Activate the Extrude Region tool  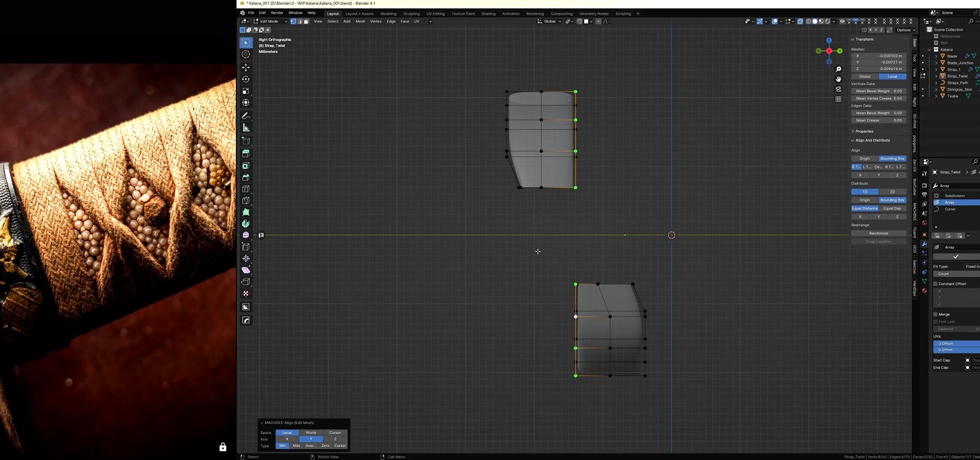pyautogui.click(x=246, y=153)
